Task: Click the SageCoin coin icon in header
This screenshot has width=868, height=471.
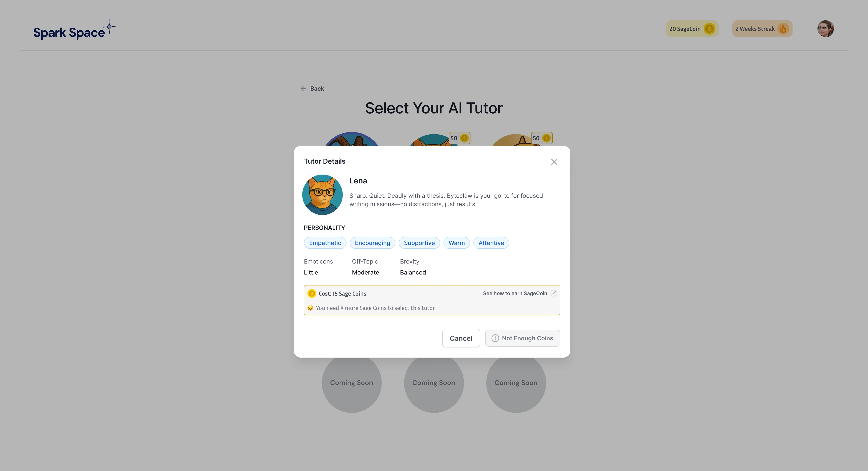Action: click(709, 29)
